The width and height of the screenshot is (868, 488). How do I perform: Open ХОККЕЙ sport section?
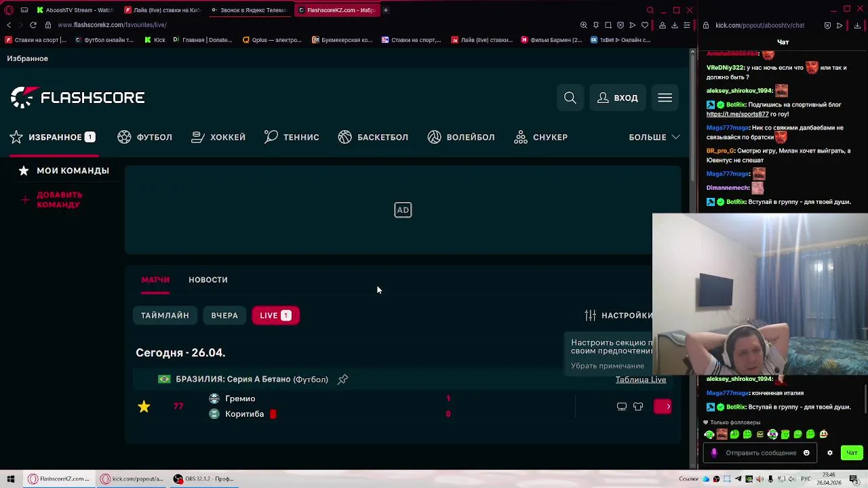tap(218, 137)
